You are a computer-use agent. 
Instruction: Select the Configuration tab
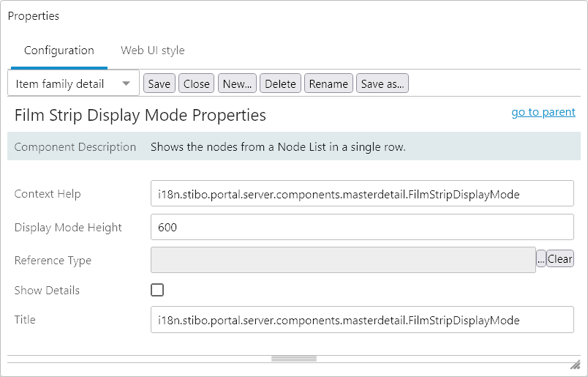(59, 51)
